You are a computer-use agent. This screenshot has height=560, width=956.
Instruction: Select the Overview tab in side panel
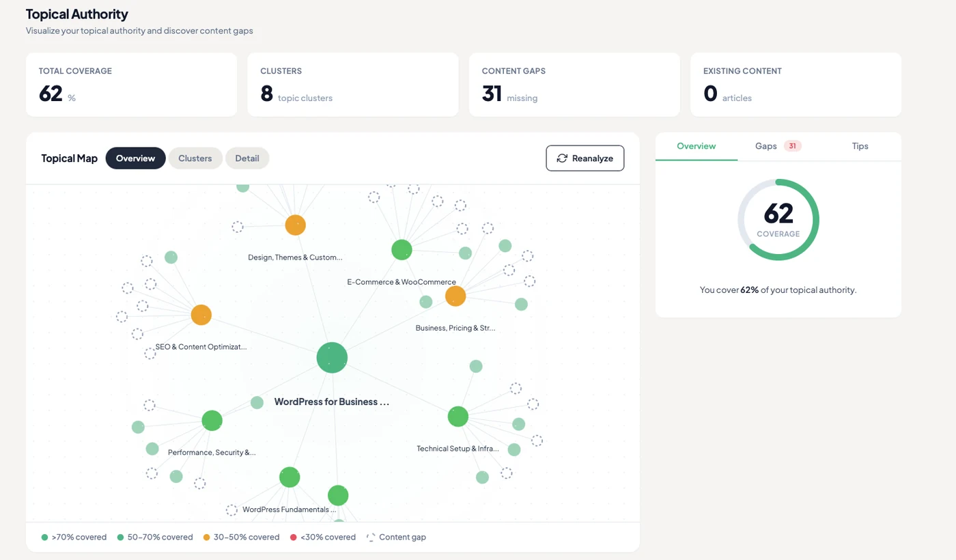coord(697,146)
